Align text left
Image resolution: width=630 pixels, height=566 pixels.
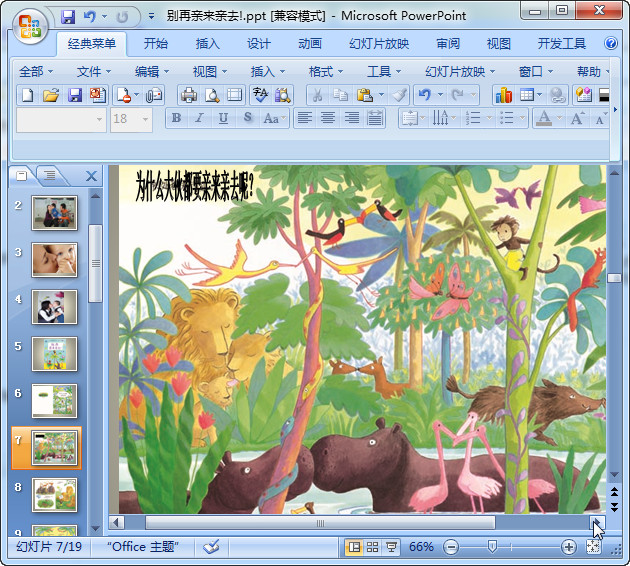tap(305, 118)
